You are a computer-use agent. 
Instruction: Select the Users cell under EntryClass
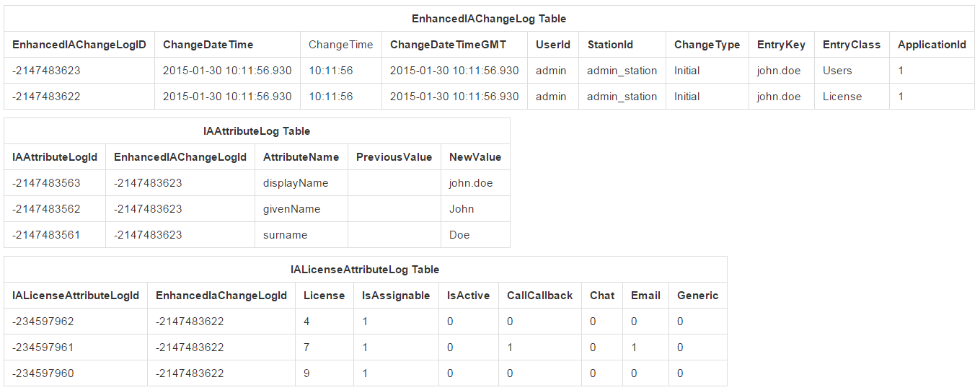837,71
